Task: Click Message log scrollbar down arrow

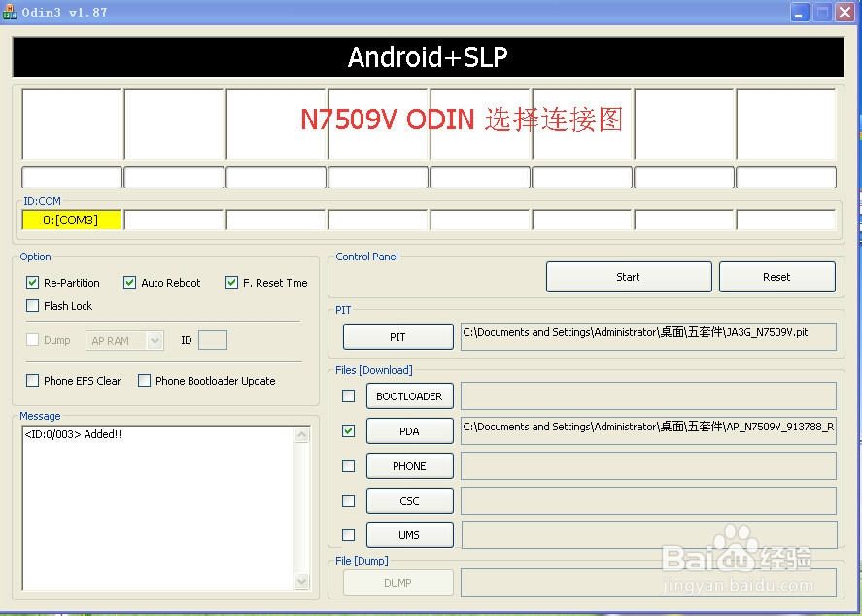Action: tap(302, 581)
